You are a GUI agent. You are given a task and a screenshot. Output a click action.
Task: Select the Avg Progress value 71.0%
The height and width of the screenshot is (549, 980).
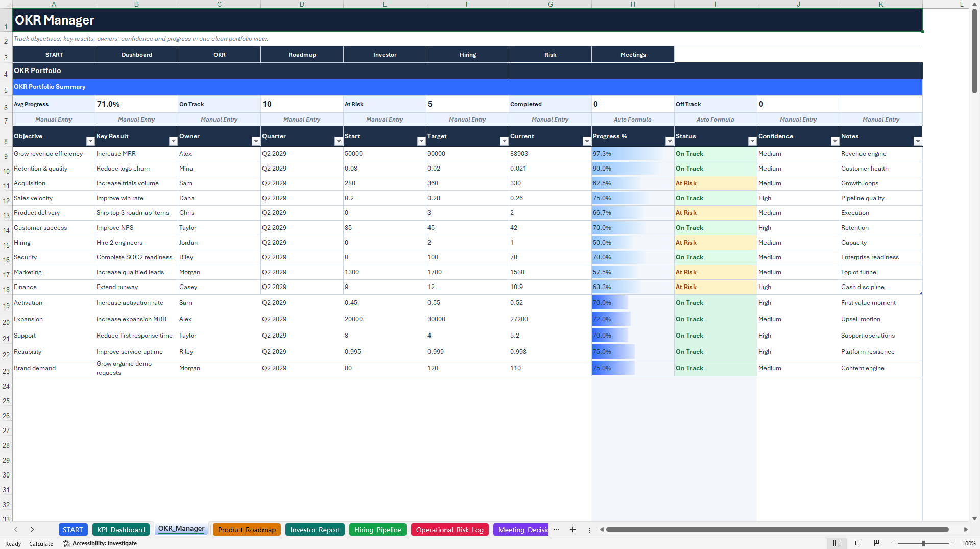pyautogui.click(x=136, y=104)
